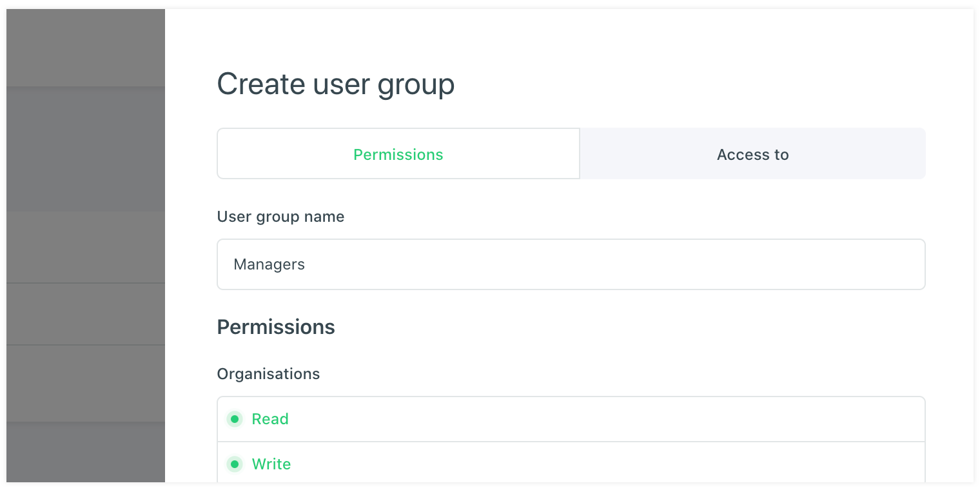Click empty space in the Read row
This screenshot has height=490, width=980.
coord(580,419)
